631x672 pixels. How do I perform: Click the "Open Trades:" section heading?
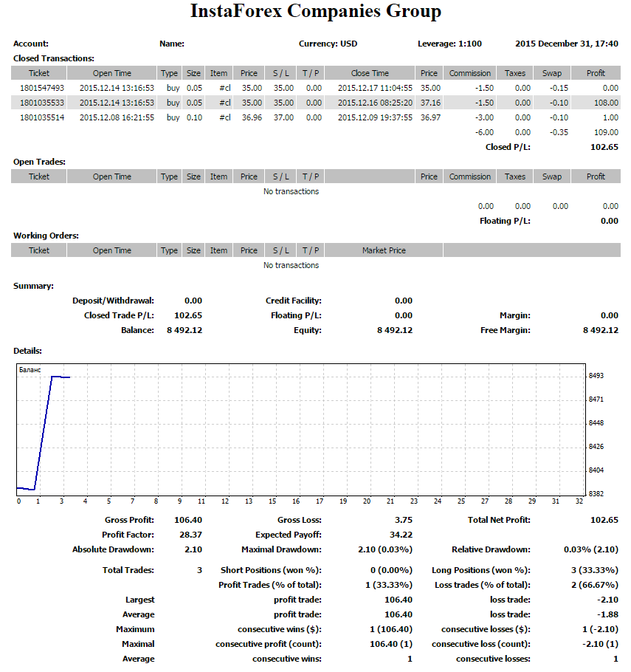[39, 162]
